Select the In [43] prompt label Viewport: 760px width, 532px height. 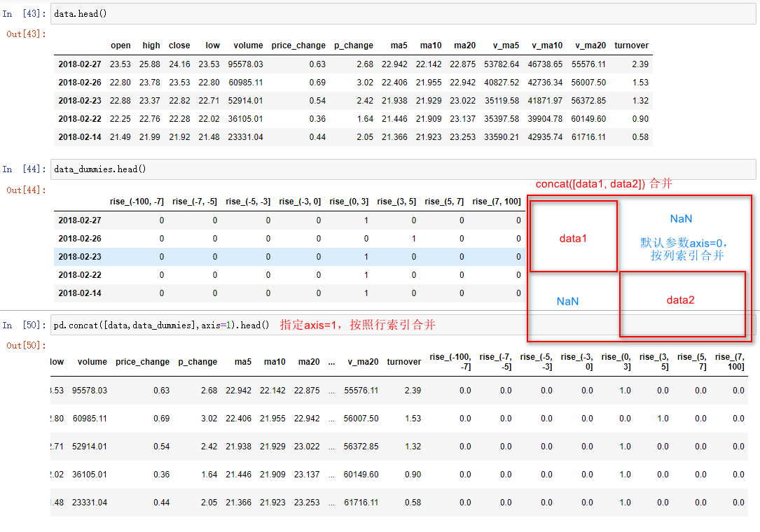coord(25,13)
